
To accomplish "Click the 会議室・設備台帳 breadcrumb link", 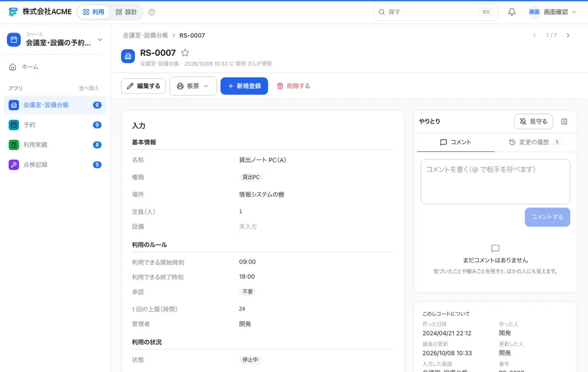I will coord(145,35).
